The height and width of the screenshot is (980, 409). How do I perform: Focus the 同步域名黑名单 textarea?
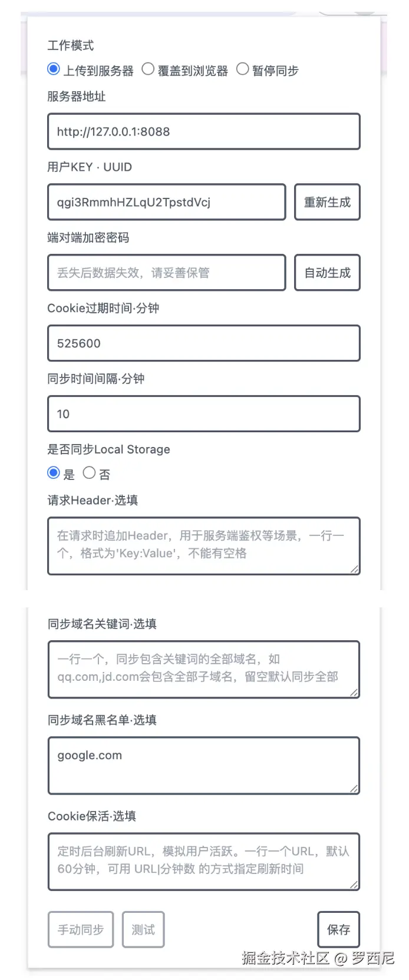click(203, 765)
